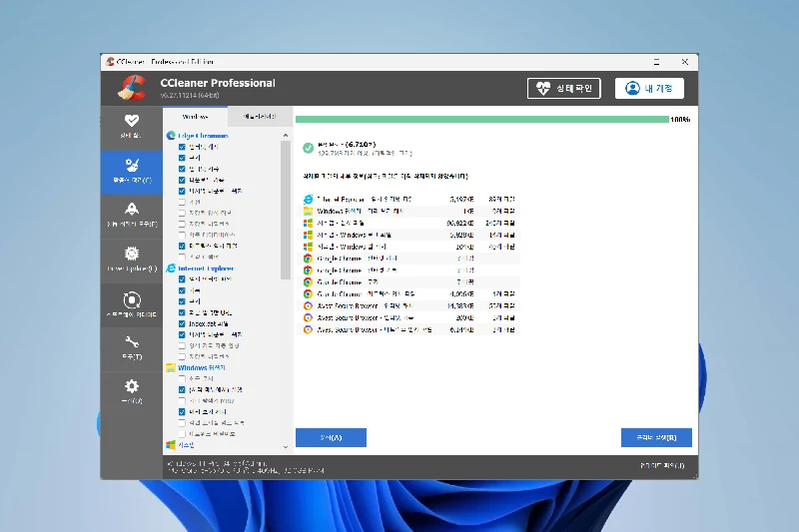This screenshot has width=799, height=532.
Task: Open the Software Updater circular-arrows icon
Action: [132, 299]
